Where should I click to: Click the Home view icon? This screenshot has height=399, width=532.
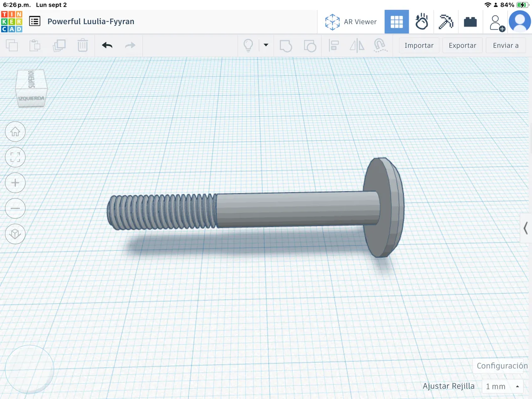pos(15,131)
